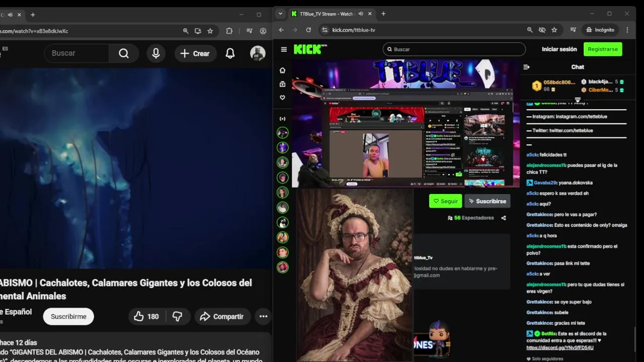This screenshot has width=644, height=362.
Task: Click the crossed-eye icon in Kick address bar
Action: (542, 30)
